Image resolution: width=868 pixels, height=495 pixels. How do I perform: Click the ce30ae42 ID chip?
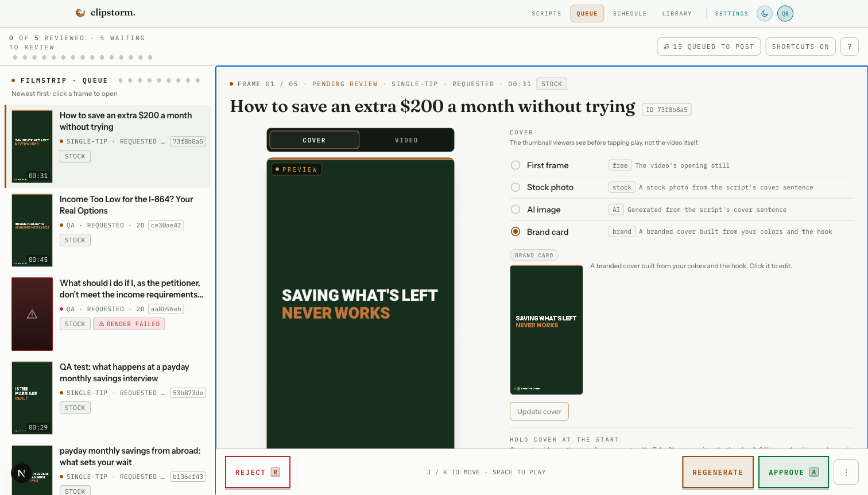pyautogui.click(x=166, y=225)
